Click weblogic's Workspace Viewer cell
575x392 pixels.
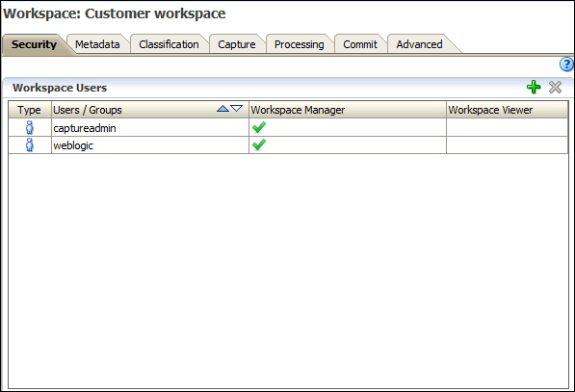(x=508, y=145)
